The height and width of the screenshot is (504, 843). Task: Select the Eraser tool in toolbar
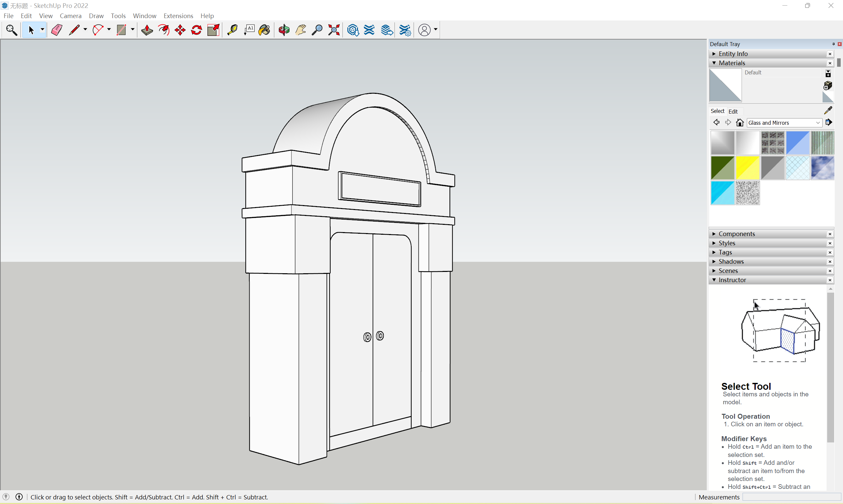(x=56, y=29)
